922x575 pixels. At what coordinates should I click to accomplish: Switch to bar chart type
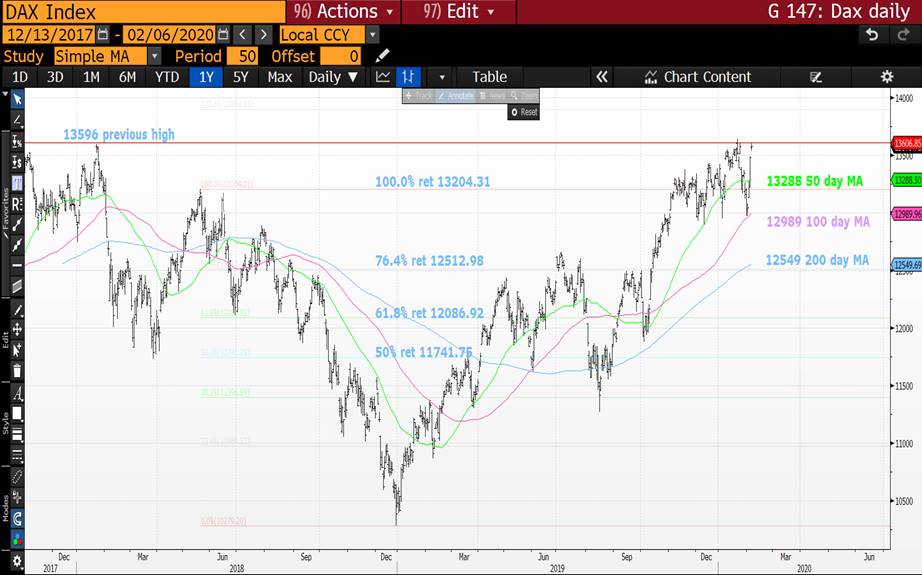click(x=408, y=77)
